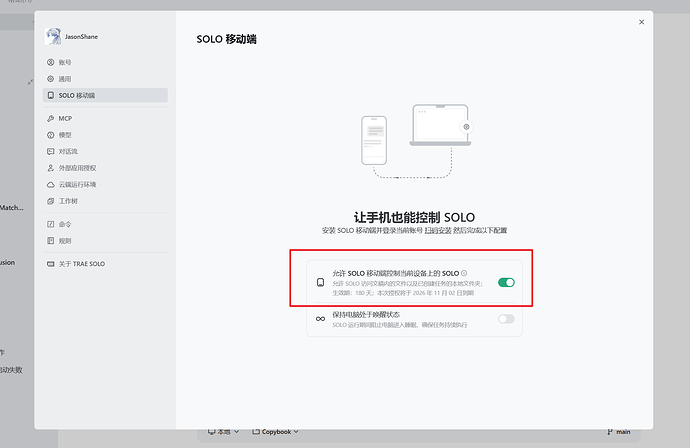Click the JasonShane profile avatar

(53, 37)
